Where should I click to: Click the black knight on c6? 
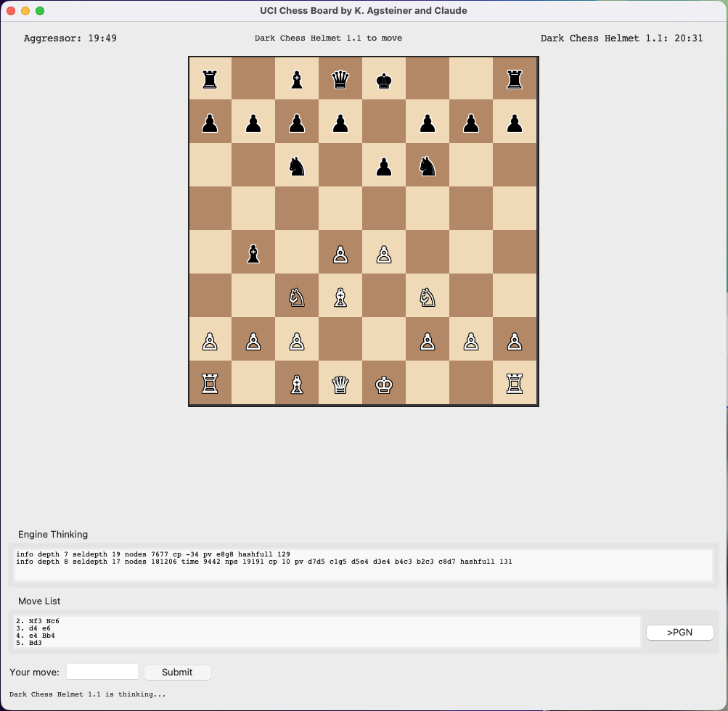pyautogui.click(x=297, y=165)
